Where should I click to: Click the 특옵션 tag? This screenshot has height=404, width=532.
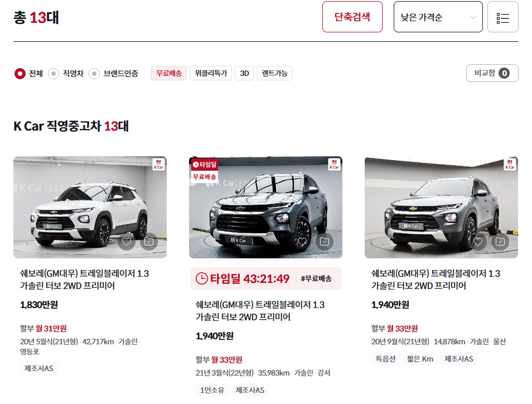click(385, 359)
